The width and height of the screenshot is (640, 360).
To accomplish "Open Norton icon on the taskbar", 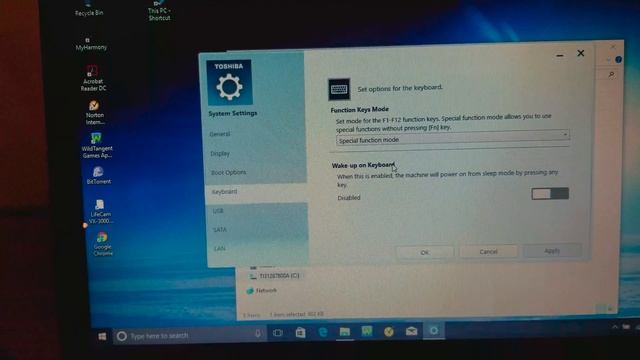I will point(389,331).
